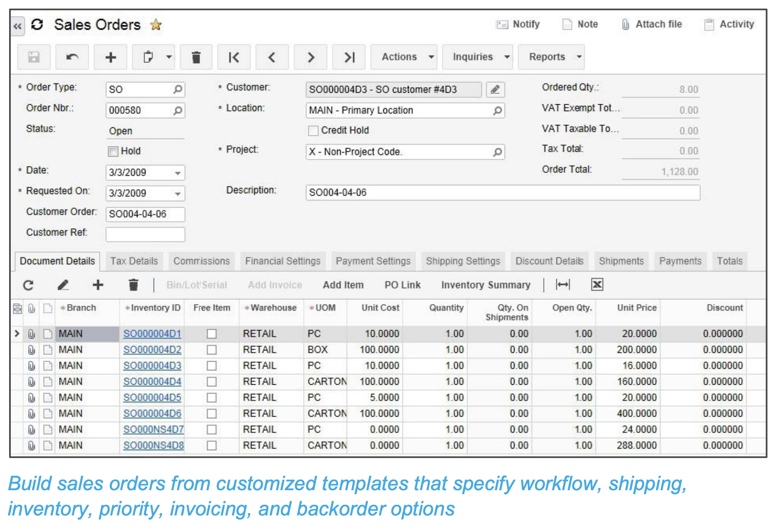Viewport: 780px width, 532px height.
Task: Open the Discount Details tab
Action: [x=549, y=261]
